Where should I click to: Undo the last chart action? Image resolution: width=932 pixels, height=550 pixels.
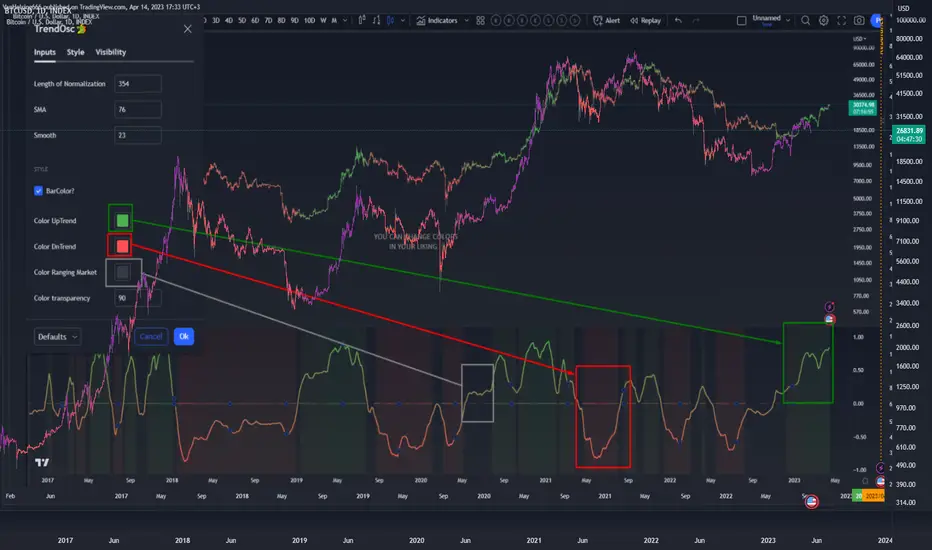point(678,21)
